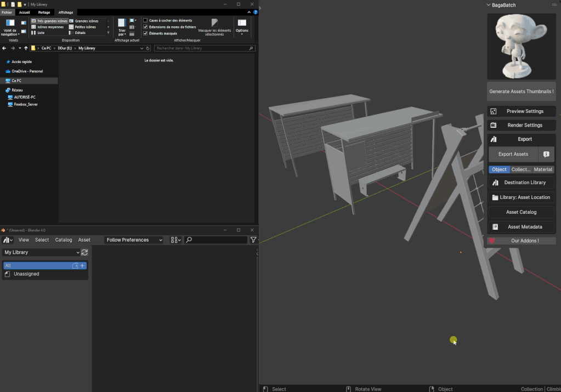Image resolution: width=561 pixels, height=392 pixels.
Task: Open Explorer help question mark
Action: (x=256, y=12)
